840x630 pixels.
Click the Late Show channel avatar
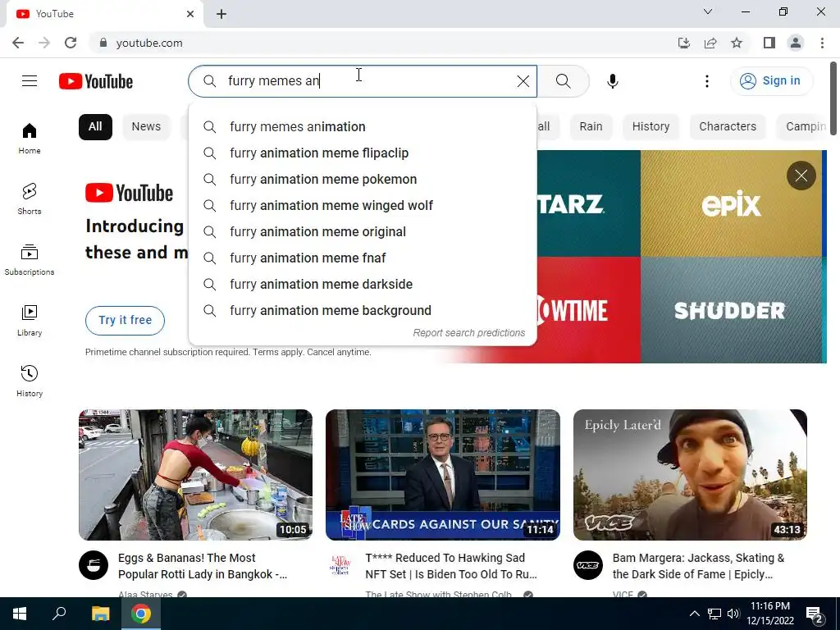coord(340,565)
